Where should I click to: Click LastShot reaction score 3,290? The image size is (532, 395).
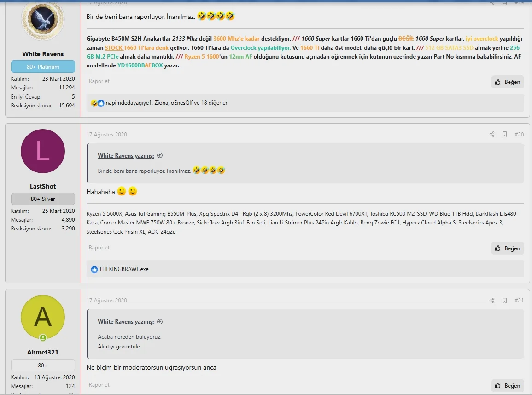point(68,229)
